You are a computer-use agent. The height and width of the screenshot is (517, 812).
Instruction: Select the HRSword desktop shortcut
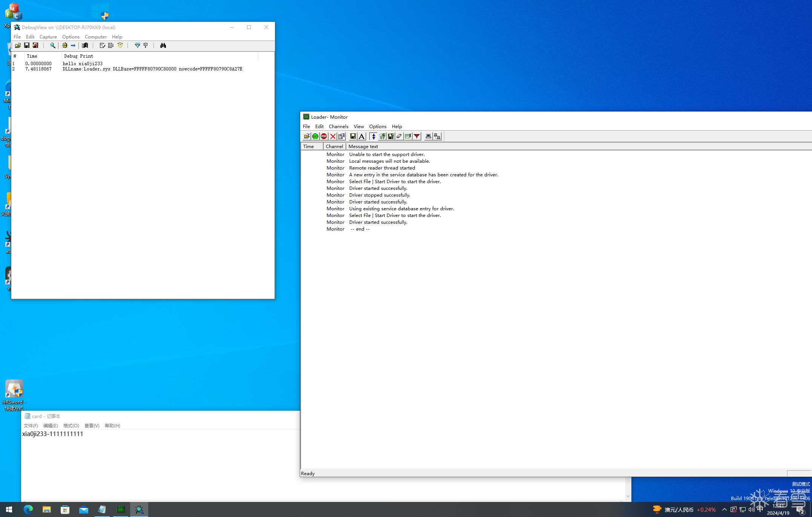pyautogui.click(x=14, y=395)
